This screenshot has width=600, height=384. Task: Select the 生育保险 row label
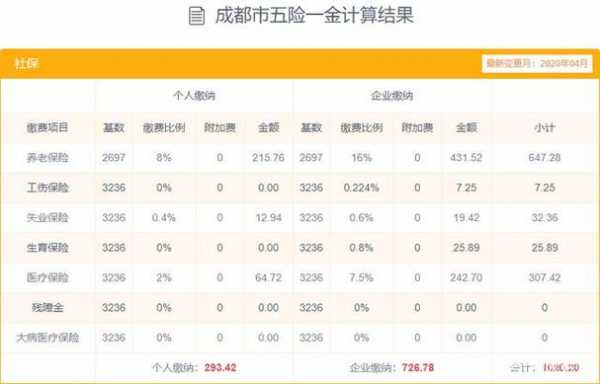pos(47,247)
